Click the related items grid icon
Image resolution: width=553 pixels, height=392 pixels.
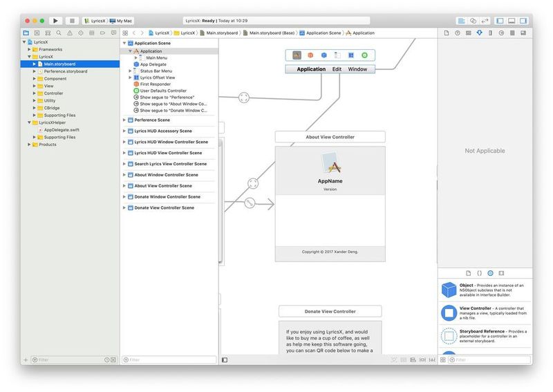point(125,32)
